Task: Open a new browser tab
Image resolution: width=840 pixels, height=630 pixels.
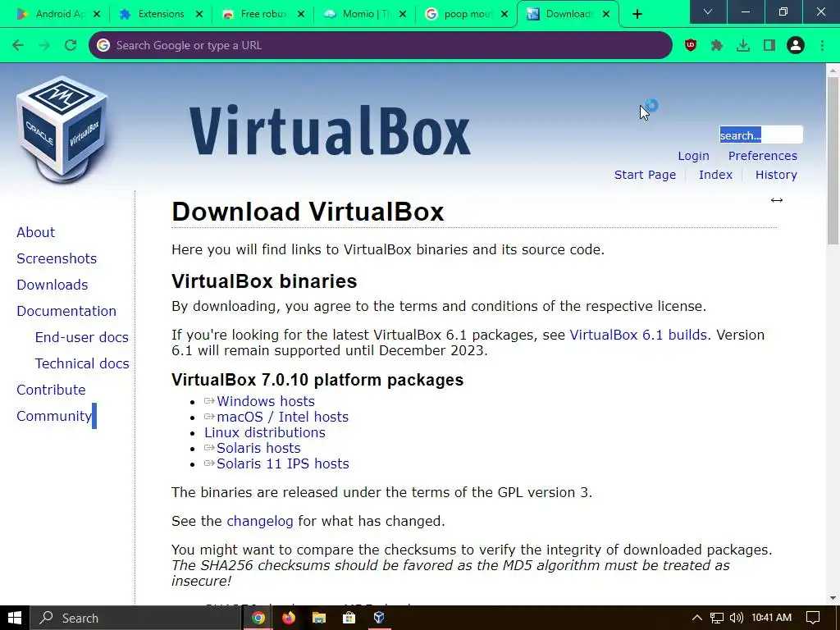Action: (x=637, y=15)
